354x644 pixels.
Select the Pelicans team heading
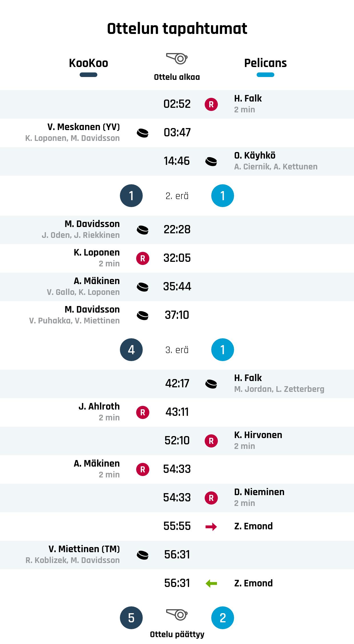click(265, 63)
